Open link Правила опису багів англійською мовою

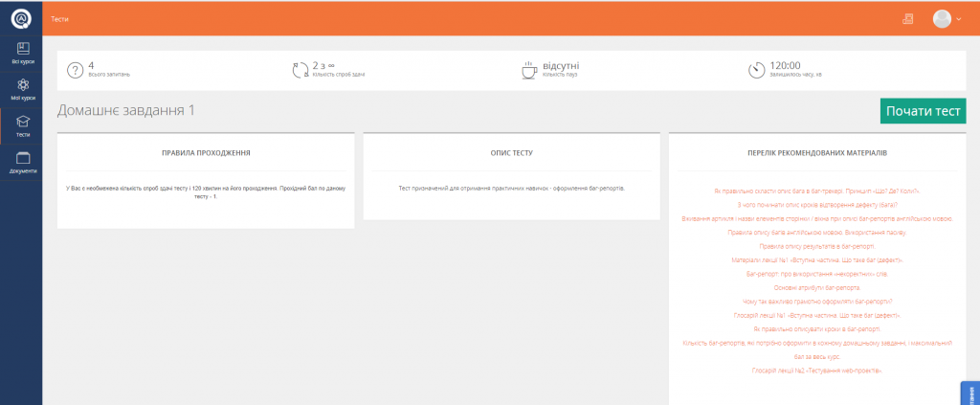(x=817, y=232)
